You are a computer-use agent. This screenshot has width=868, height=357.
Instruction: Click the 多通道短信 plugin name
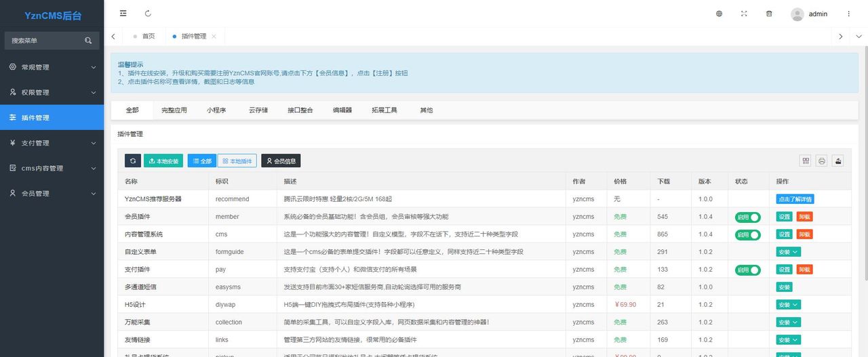pyautogui.click(x=140, y=287)
